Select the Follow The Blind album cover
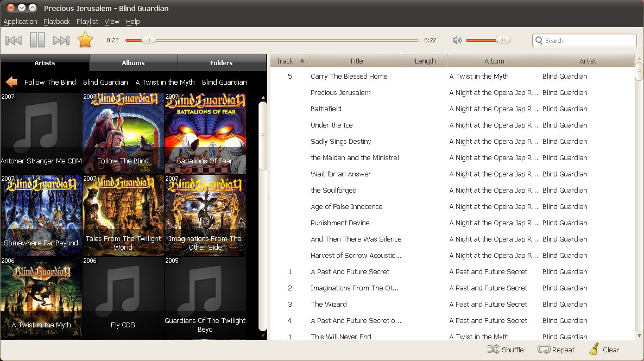 click(123, 134)
